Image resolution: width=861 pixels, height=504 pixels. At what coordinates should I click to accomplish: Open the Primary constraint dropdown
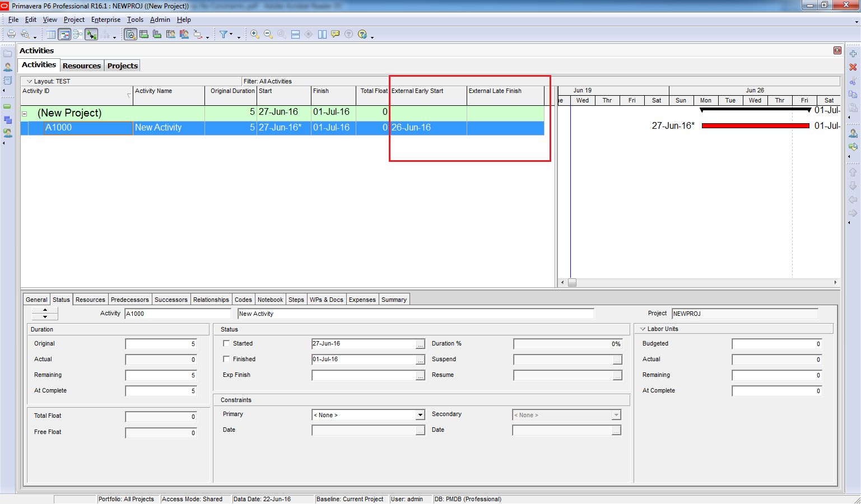coord(420,415)
